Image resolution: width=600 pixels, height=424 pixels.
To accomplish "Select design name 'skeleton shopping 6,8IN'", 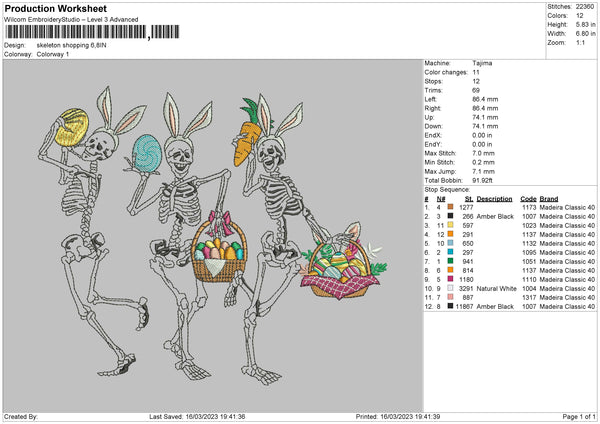I will point(72,45).
